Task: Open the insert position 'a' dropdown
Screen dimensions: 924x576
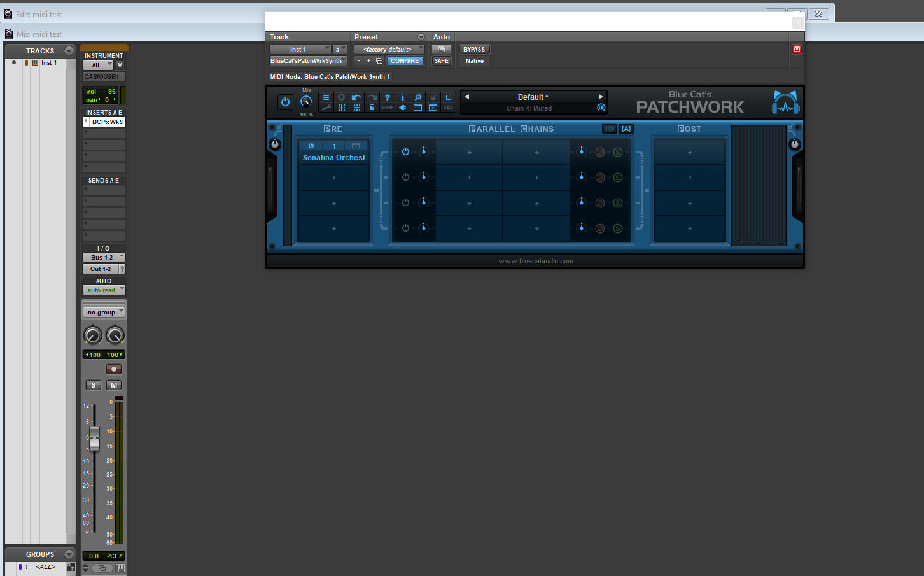Action: coord(340,49)
